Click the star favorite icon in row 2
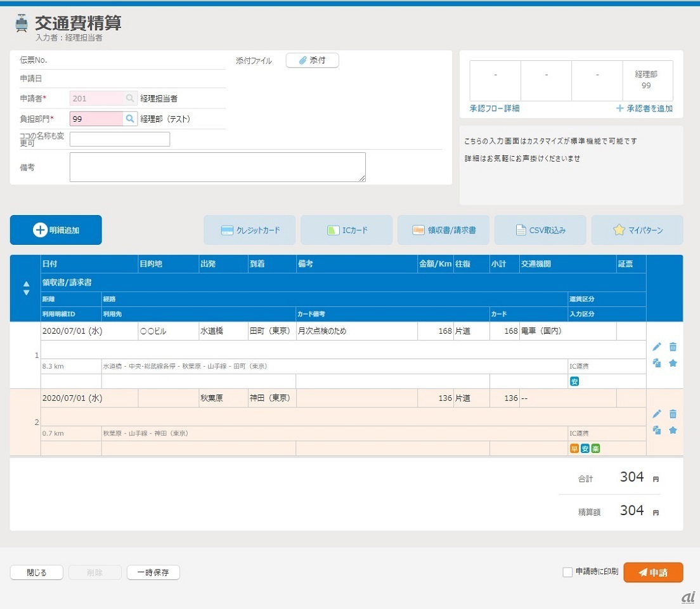The image size is (700, 609). [673, 430]
